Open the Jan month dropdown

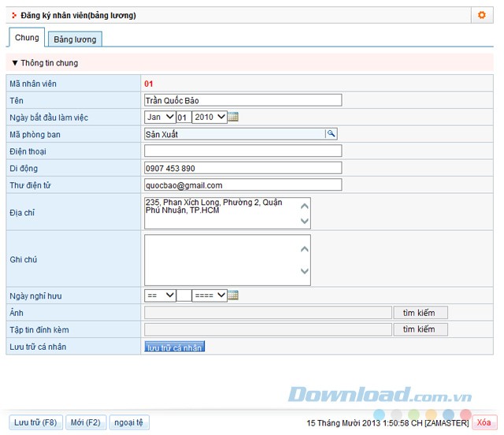pos(160,117)
